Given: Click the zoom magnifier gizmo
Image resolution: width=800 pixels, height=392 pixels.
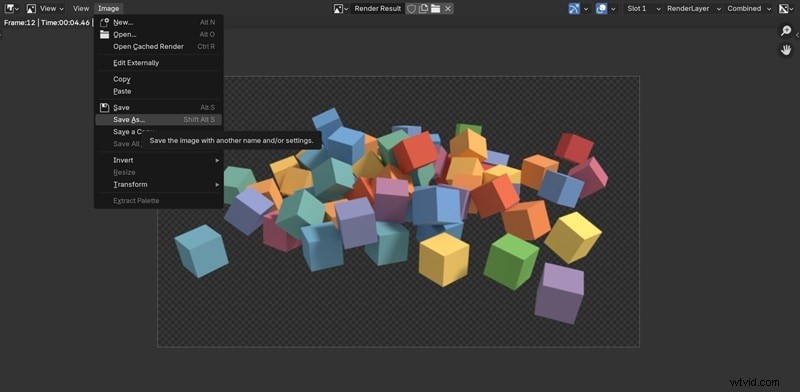Looking at the screenshot, I should (x=786, y=31).
